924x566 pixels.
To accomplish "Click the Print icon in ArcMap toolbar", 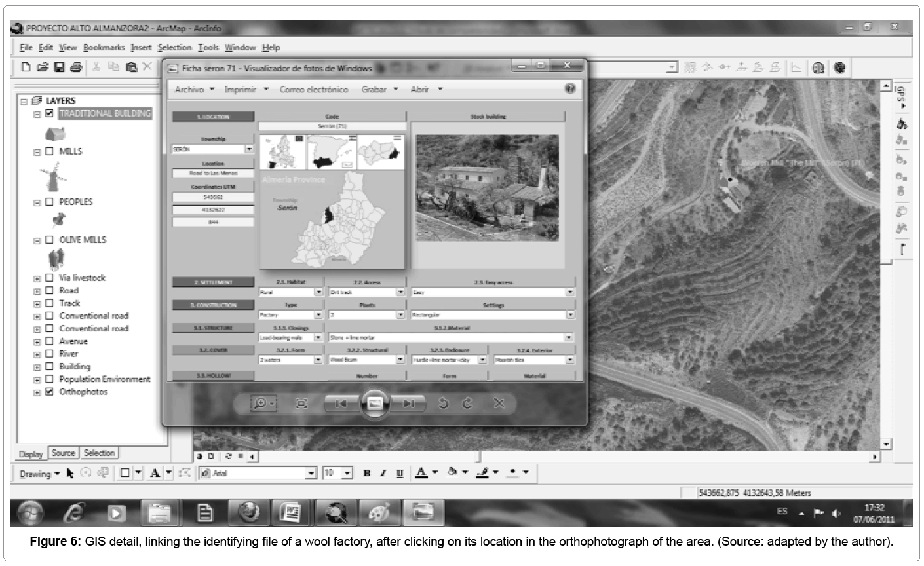I will point(76,67).
